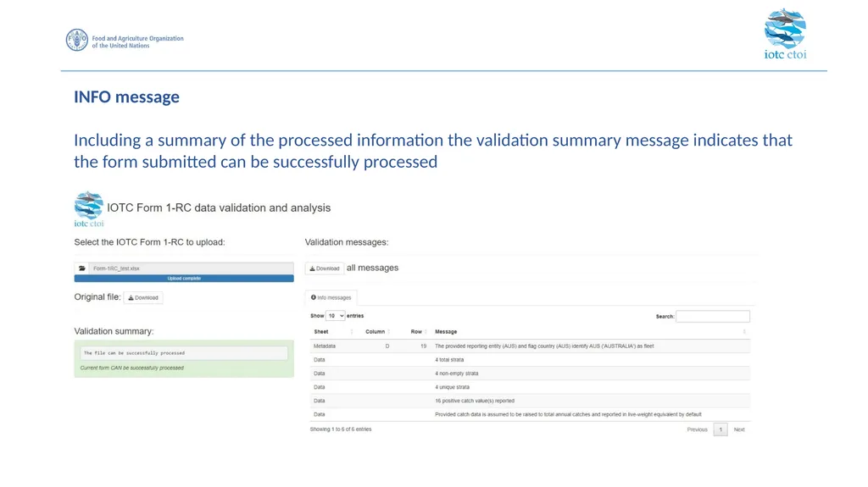868x487 pixels.
Task: Click 'Provided catch data is assumed' message
Action: pyautogui.click(x=568, y=414)
